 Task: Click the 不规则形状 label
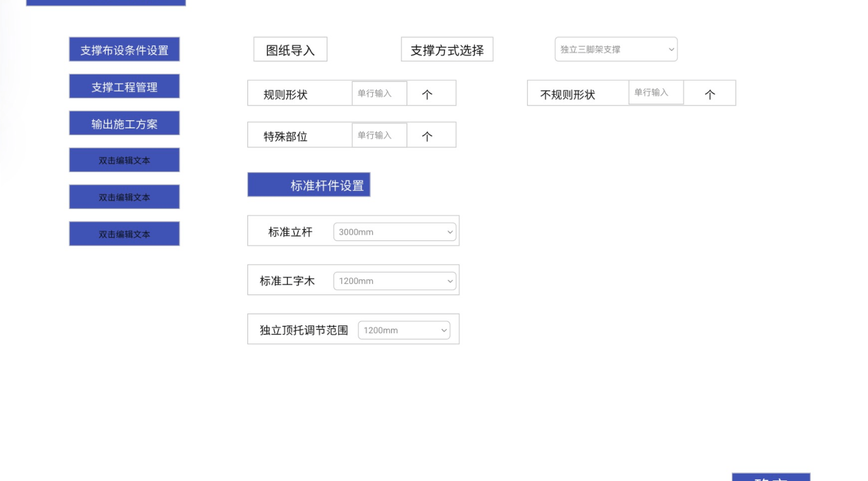[568, 94]
